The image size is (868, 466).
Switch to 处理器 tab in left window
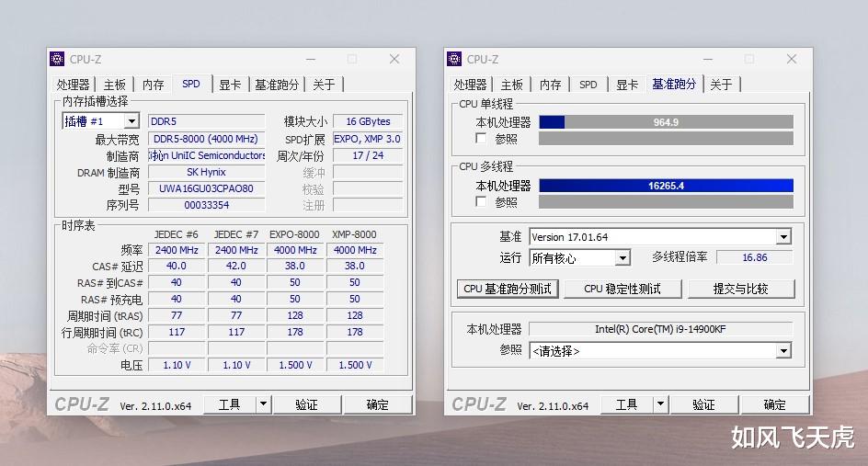tap(73, 85)
